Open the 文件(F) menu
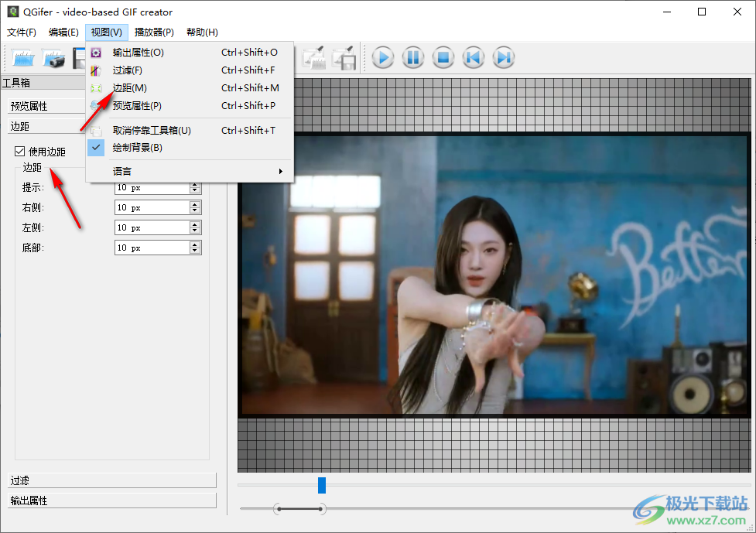 coord(21,32)
